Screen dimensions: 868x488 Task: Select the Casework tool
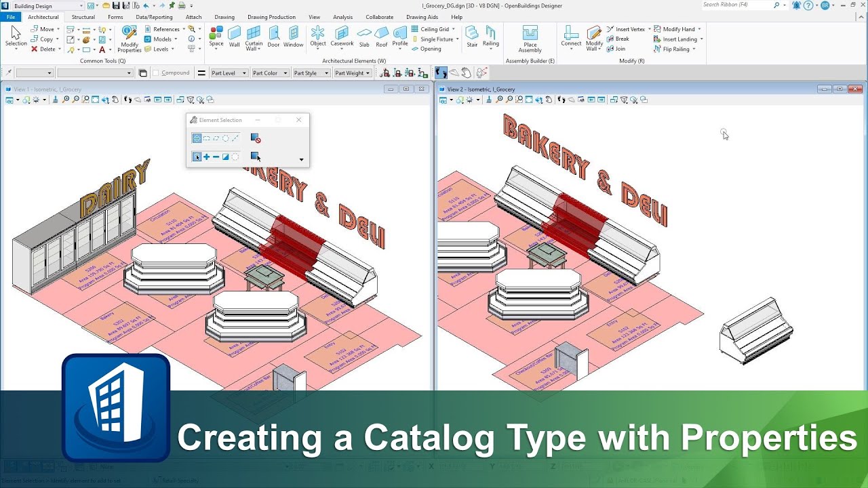[342, 37]
